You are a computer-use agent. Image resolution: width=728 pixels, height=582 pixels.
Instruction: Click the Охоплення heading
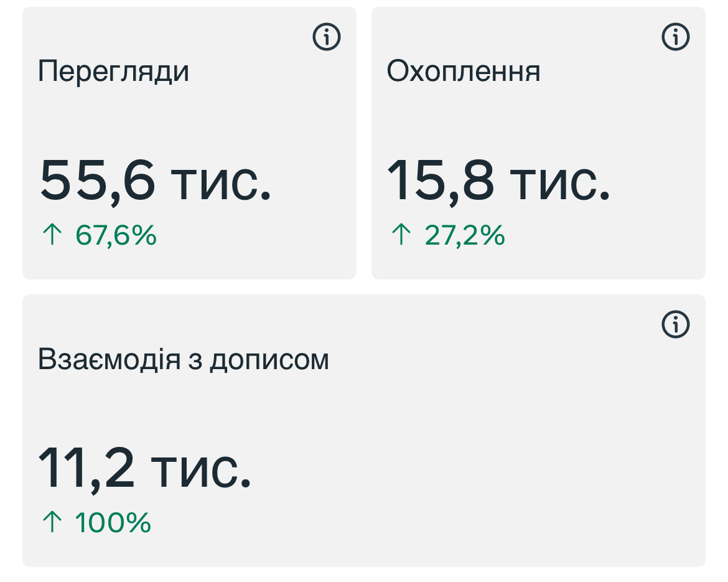tap(464, 72)
